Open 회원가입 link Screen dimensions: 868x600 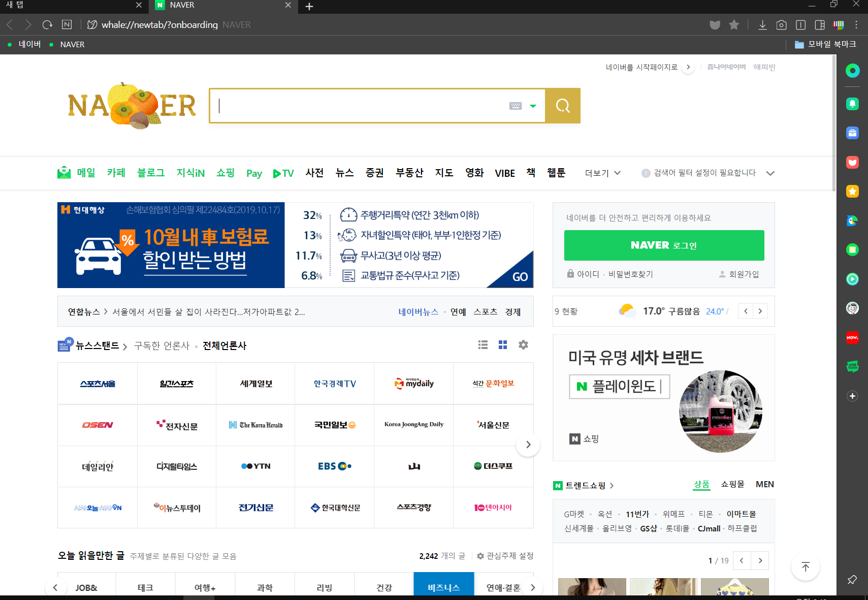[744, 274]
